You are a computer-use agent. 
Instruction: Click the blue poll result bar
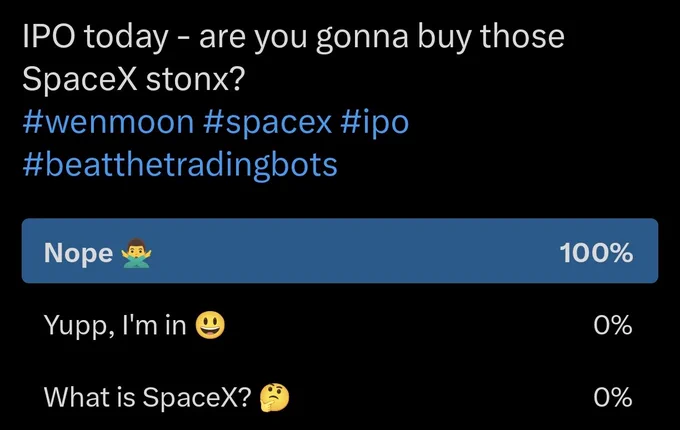pos(340,251)
